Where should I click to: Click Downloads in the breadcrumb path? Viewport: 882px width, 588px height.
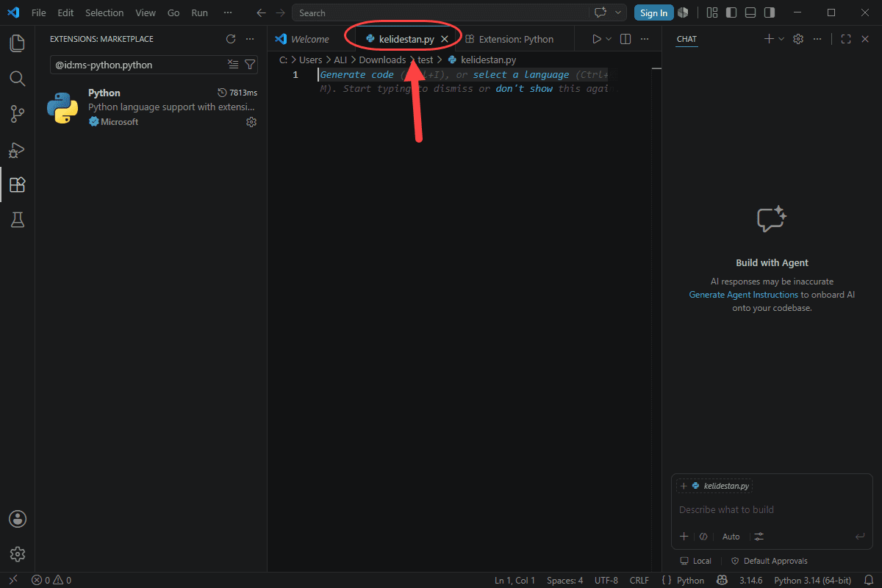coord(382,60)
